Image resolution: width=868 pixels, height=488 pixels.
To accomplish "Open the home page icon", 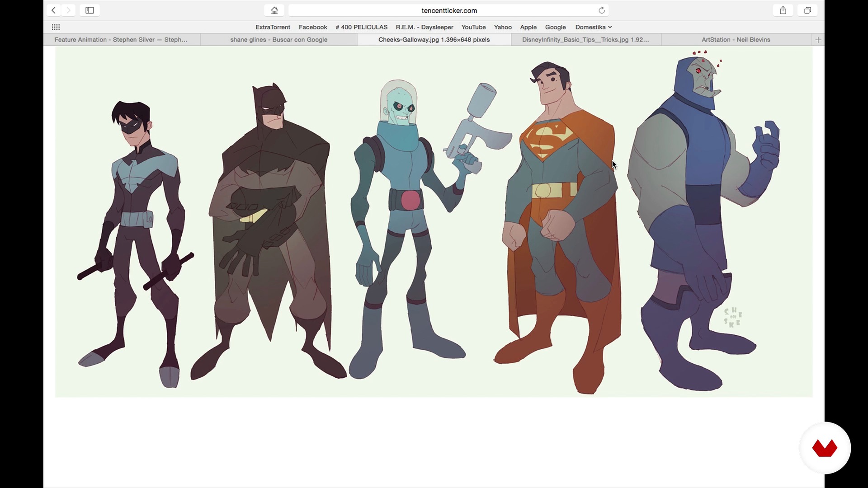I will coord(274,10).
